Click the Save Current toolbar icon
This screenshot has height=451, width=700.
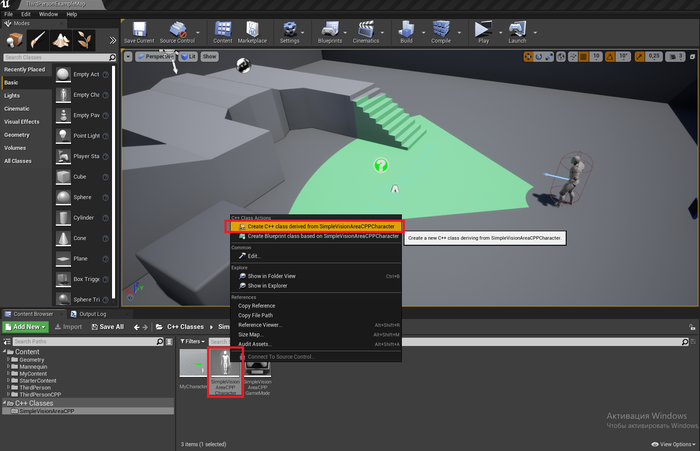(138, 30)
